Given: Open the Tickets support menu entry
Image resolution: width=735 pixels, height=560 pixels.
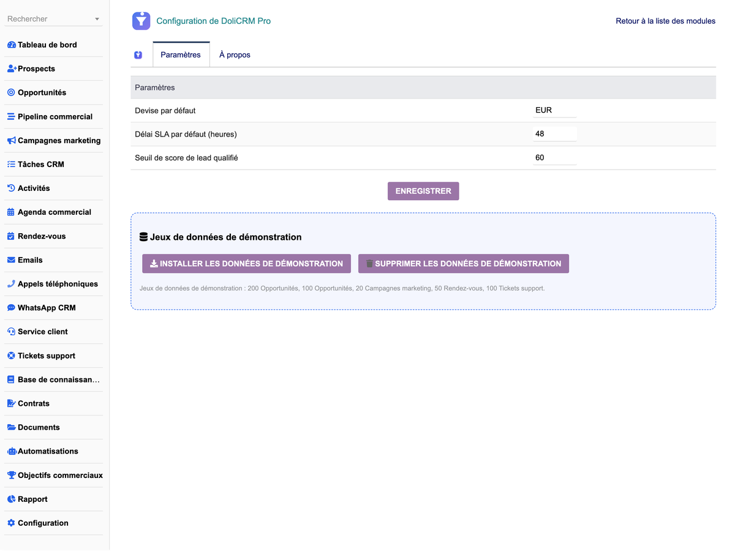Looking at the screenshot, I should 47,356.
